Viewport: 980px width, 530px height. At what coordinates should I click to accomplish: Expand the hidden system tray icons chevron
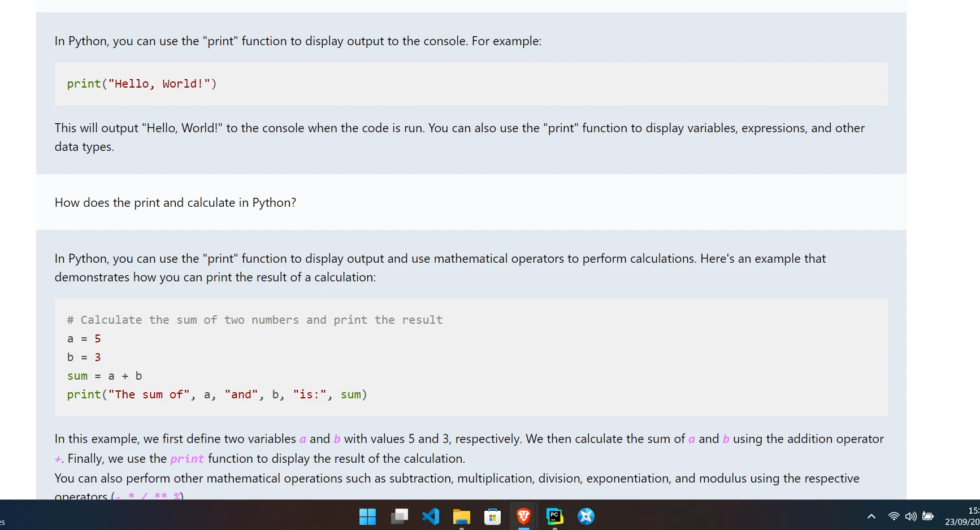[x=871, y=516]
